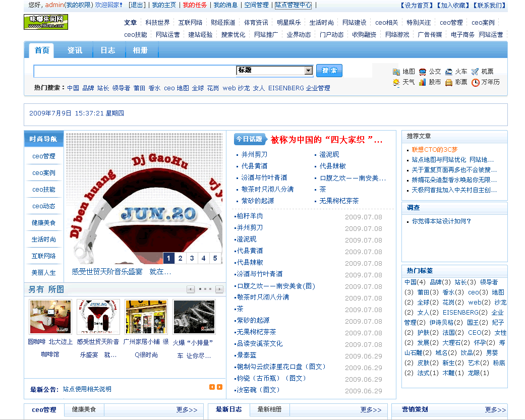Switch to the 首页 tab
This screenshot has width=525, height=420.
click(x=42, y=50)
